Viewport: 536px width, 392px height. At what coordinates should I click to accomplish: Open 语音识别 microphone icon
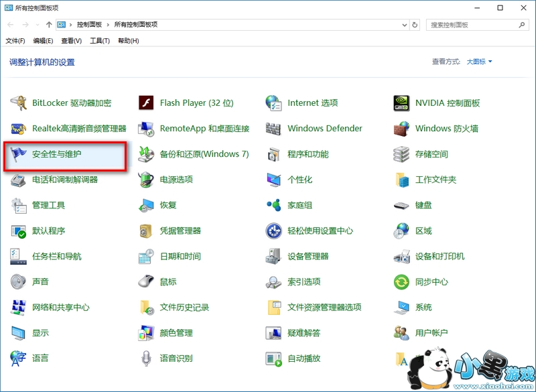(146, 358)
